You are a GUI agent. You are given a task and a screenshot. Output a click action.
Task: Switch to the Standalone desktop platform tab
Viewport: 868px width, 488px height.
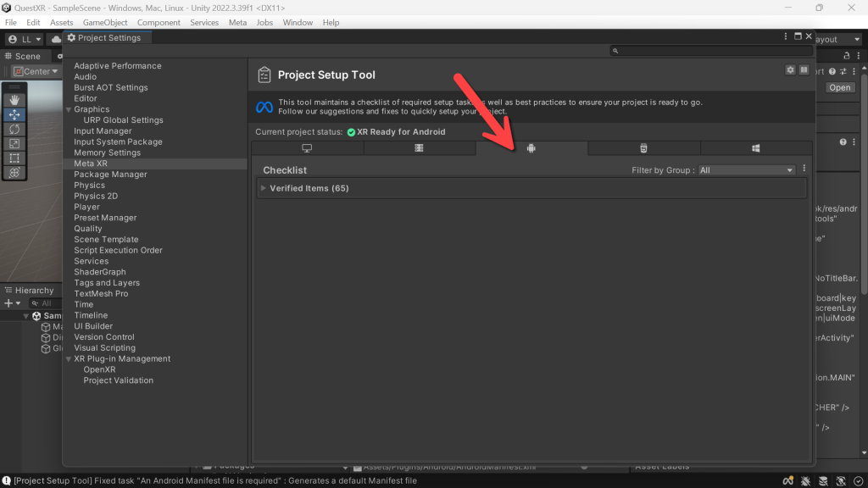click(307, 148)
